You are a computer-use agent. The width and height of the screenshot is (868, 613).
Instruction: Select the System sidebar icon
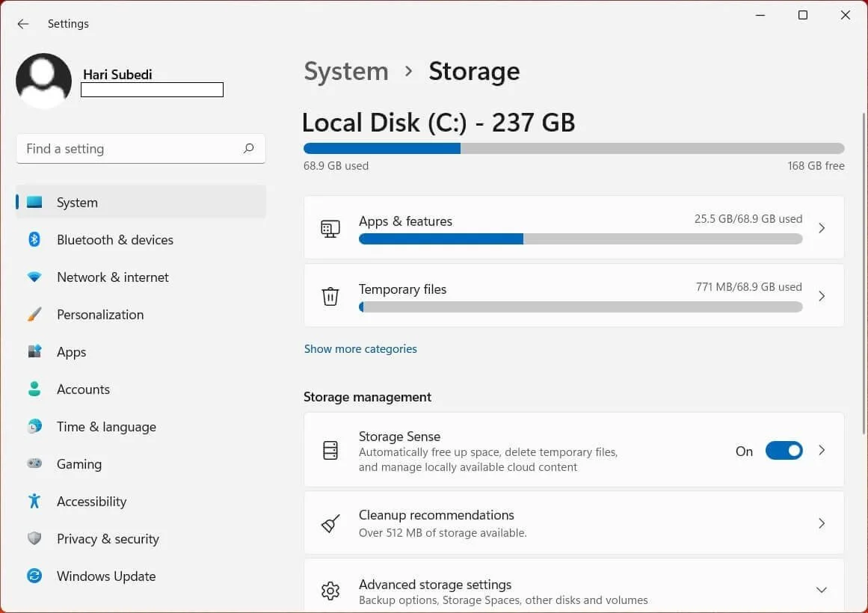coord(35,202)
